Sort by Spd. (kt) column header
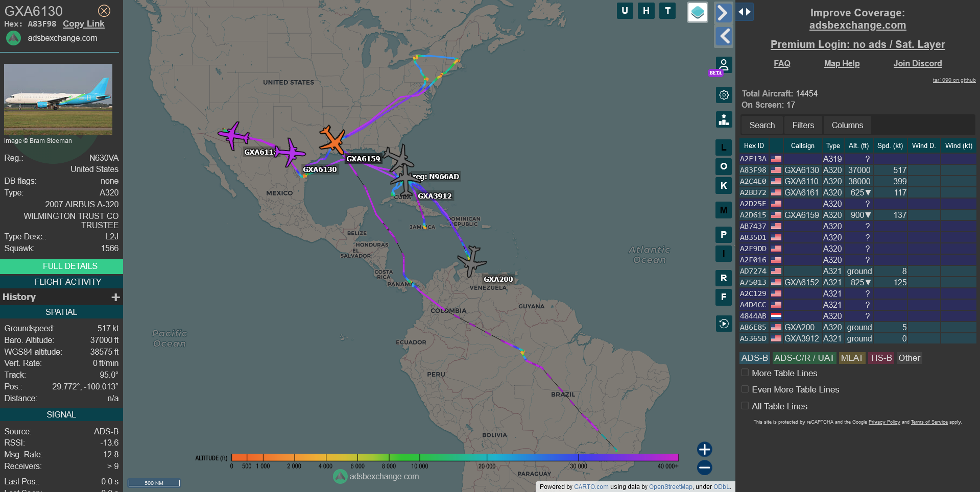 [x=890, y=146]
